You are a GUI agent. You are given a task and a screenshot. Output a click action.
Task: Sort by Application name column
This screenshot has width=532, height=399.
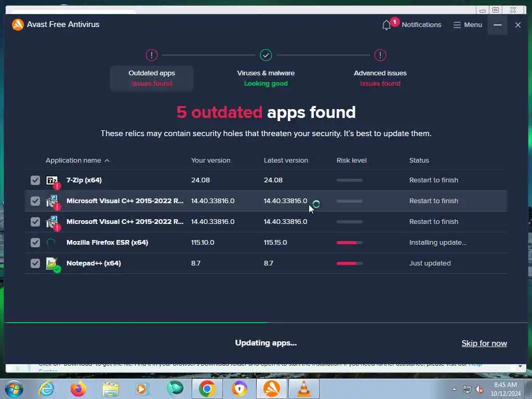[x=78, y=160]
